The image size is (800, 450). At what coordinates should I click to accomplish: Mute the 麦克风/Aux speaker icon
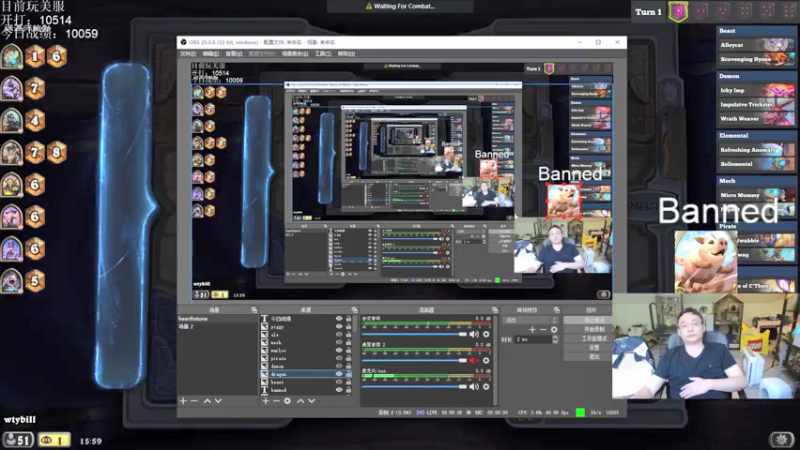[474, 387]
